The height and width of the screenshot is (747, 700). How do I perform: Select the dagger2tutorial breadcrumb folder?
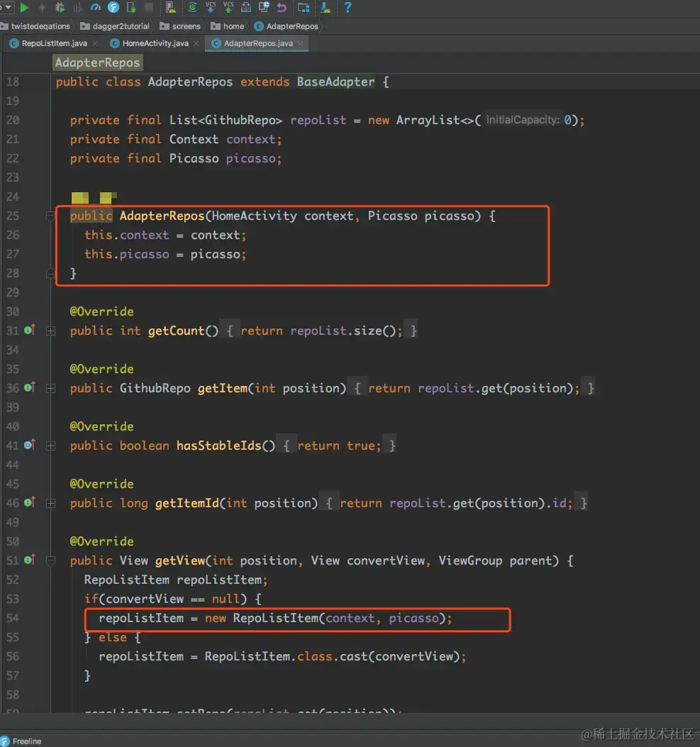[x=115, y=26]
